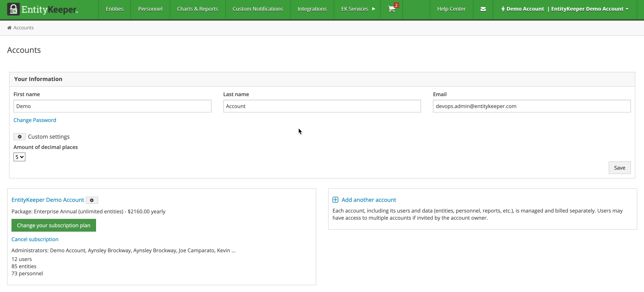This screenshot has height=292, width=644.
Task: Open the Integrations menu
Action: tap(312, 9)
